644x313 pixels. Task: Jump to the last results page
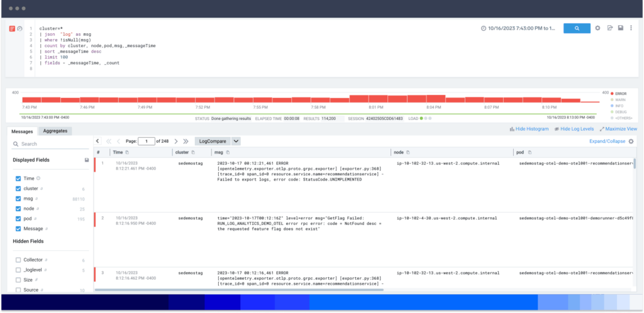point(186,141)
